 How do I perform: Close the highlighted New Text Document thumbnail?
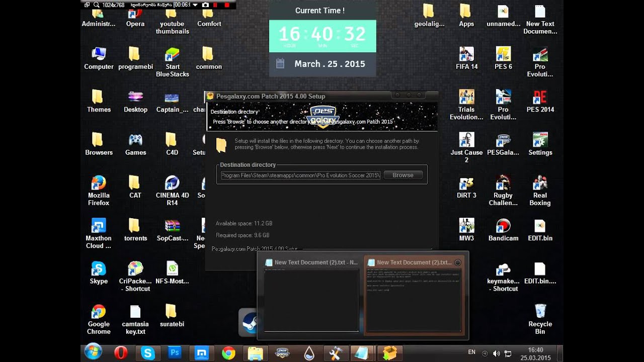pos(458,262)
